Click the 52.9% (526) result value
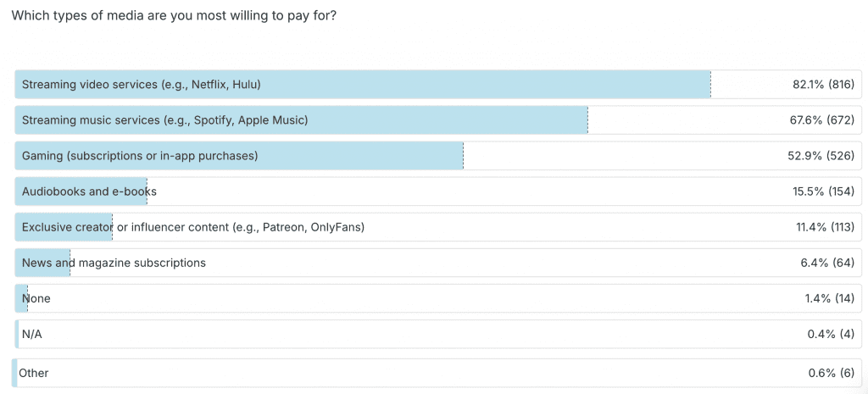This screenshot has height=394, width=868. pyautogui.click(x=821, y=156)
